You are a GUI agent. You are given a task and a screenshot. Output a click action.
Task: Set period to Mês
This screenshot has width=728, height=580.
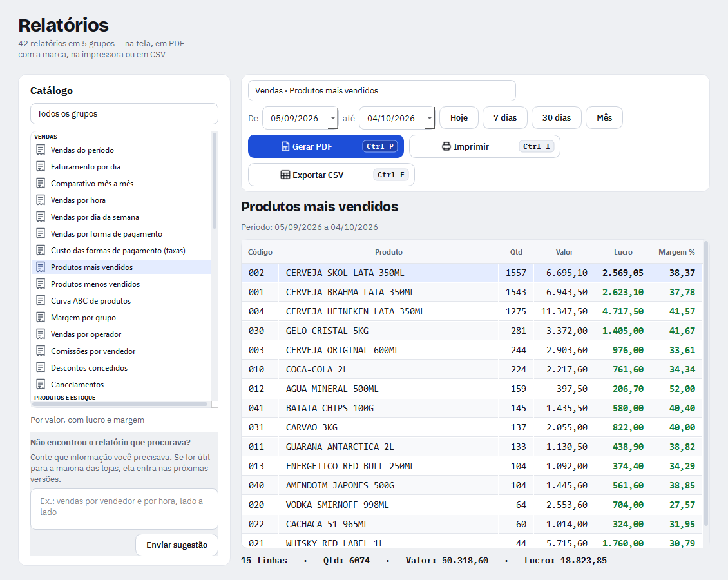(x=604, y=118)
